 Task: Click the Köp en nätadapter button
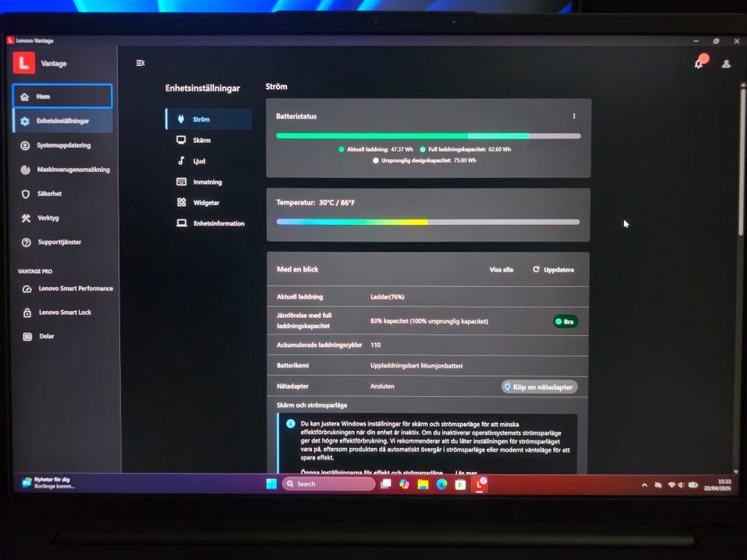[x=539, y=387]
